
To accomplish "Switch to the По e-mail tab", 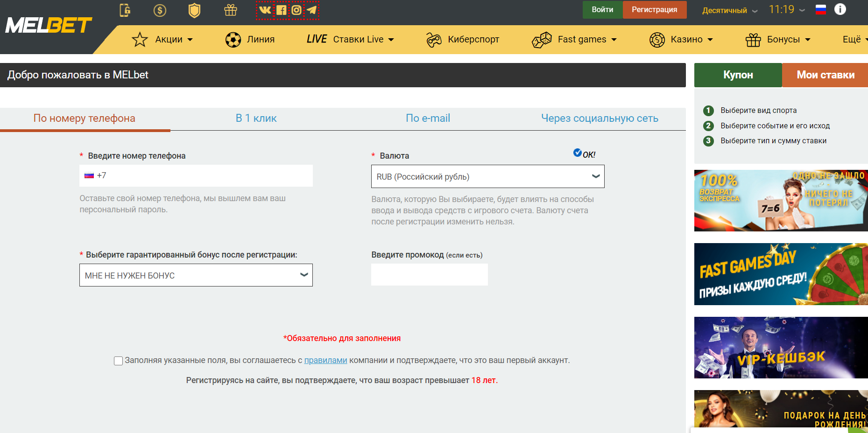I will [x=428, y=119].
